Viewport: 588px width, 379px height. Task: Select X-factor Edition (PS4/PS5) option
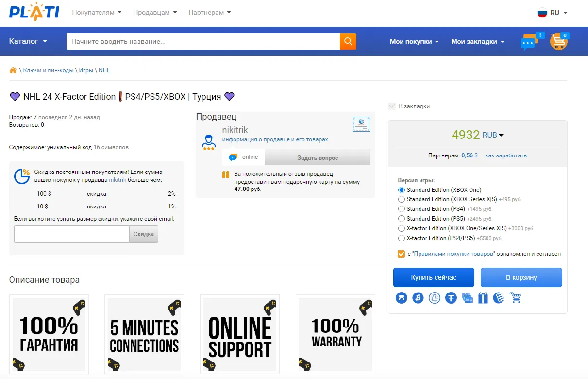click(x=402, y=238)
